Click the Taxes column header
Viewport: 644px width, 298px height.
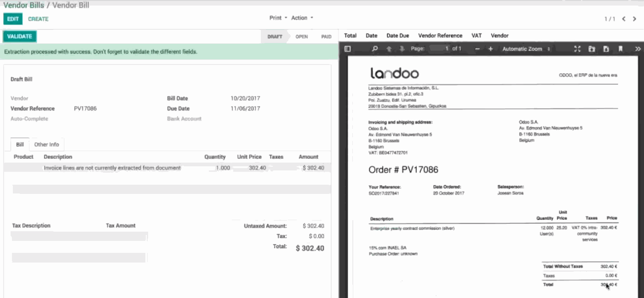point(276,157)
